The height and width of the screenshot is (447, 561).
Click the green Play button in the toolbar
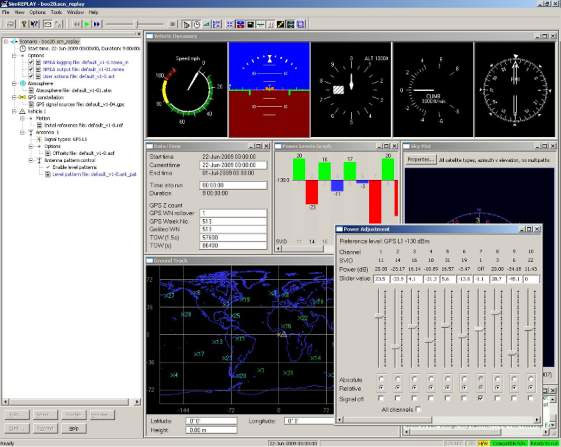click(x=87, y=24)
